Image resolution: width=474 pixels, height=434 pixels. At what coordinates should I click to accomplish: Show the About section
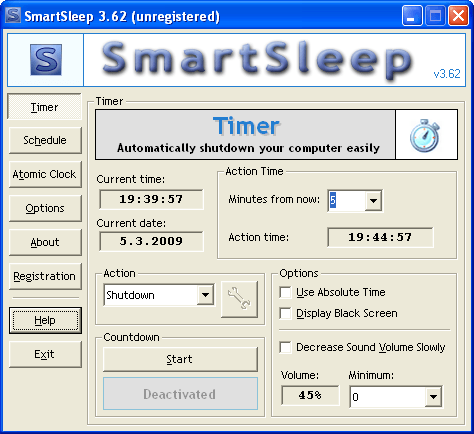pos(45,242)
